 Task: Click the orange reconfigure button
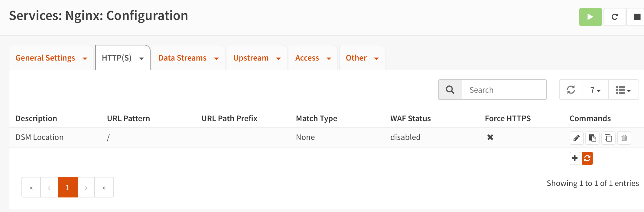click(x=587, y=158)
